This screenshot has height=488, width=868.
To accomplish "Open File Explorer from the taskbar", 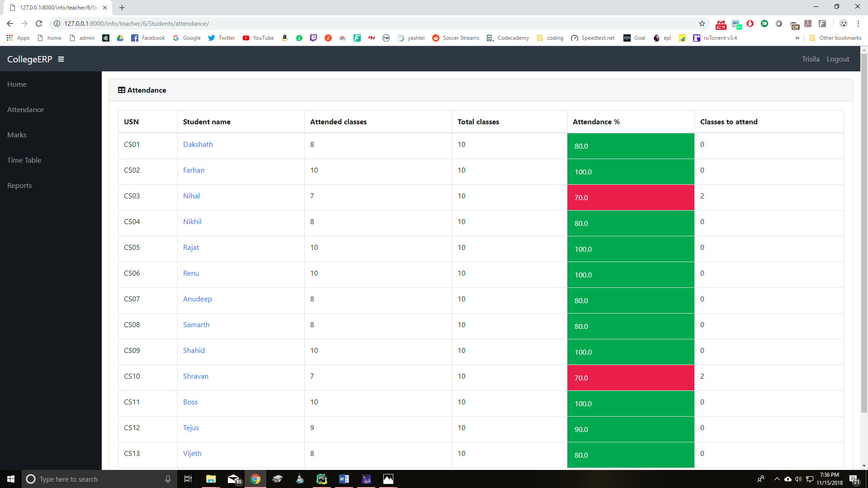I will point(211,479).
